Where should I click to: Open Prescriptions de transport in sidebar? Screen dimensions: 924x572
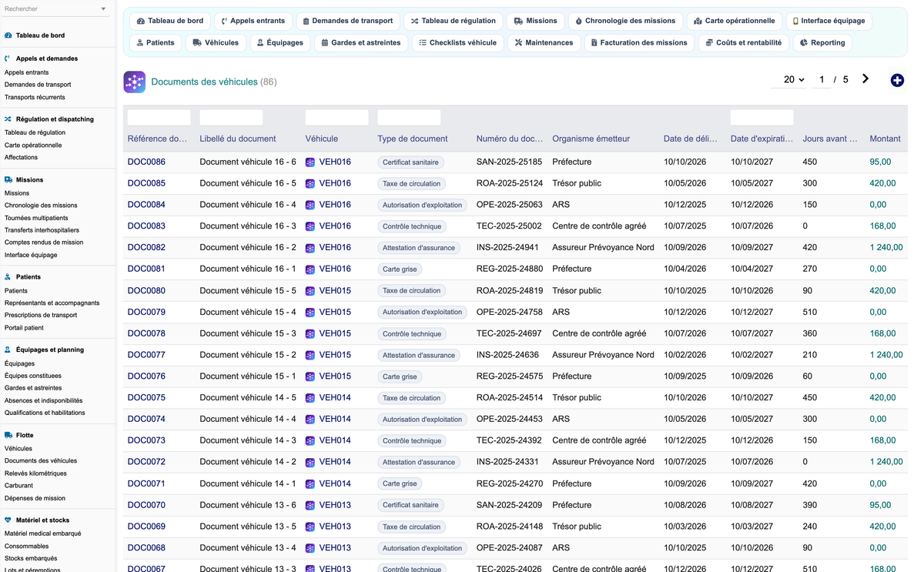pyautogui.click(x=41, y=315)
